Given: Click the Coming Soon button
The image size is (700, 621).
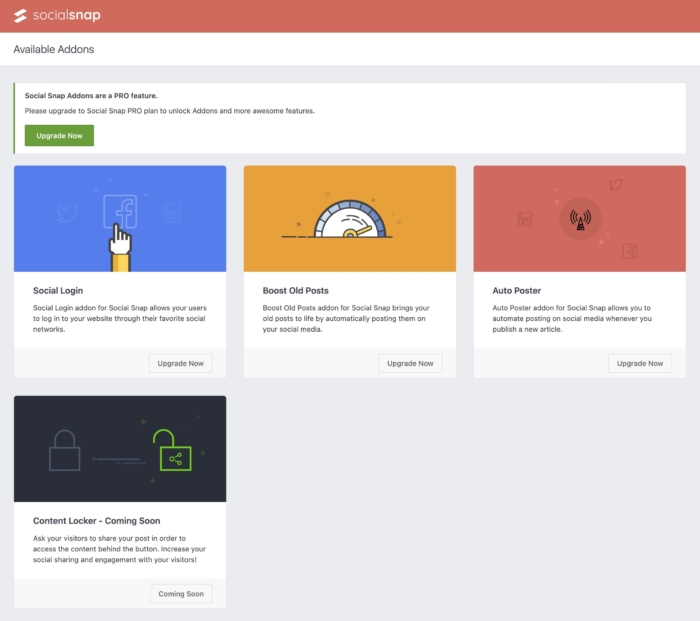Looking at the screenshot, I should (181, 594).
